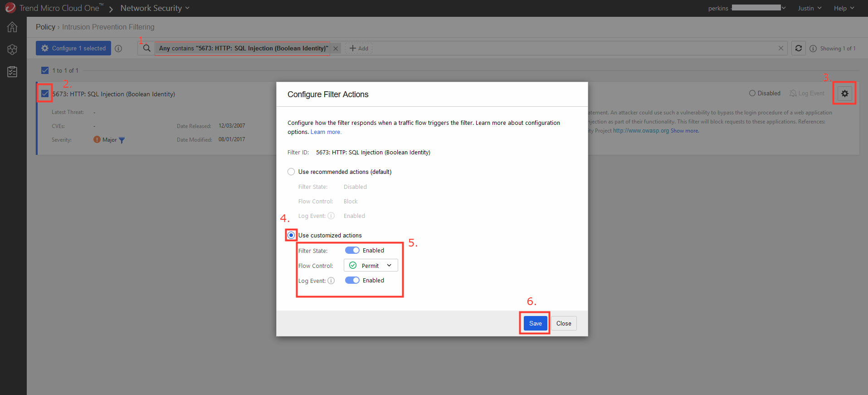Go to Policy breadcrumb

(x=45, y=27)
